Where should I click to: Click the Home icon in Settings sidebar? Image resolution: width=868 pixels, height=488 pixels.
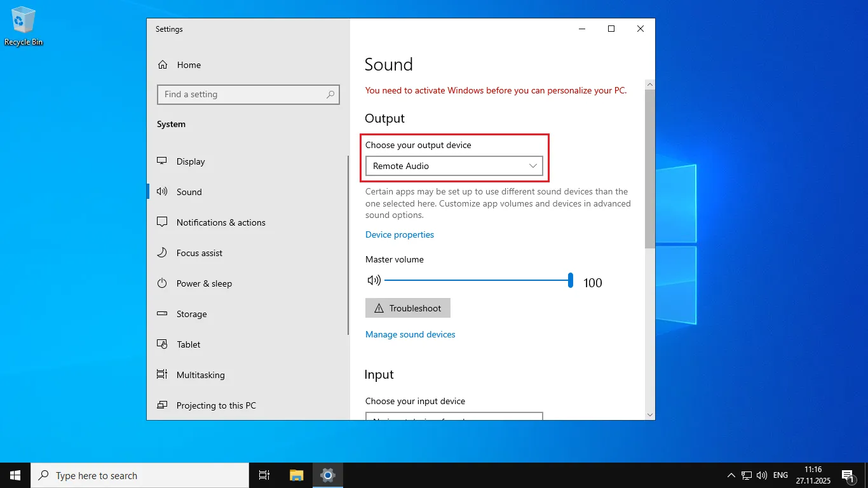coord(163,65)
